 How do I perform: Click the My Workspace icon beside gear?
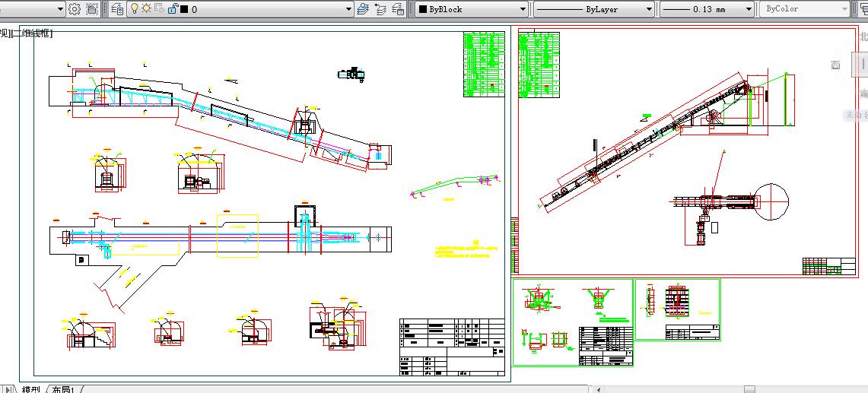91,9
